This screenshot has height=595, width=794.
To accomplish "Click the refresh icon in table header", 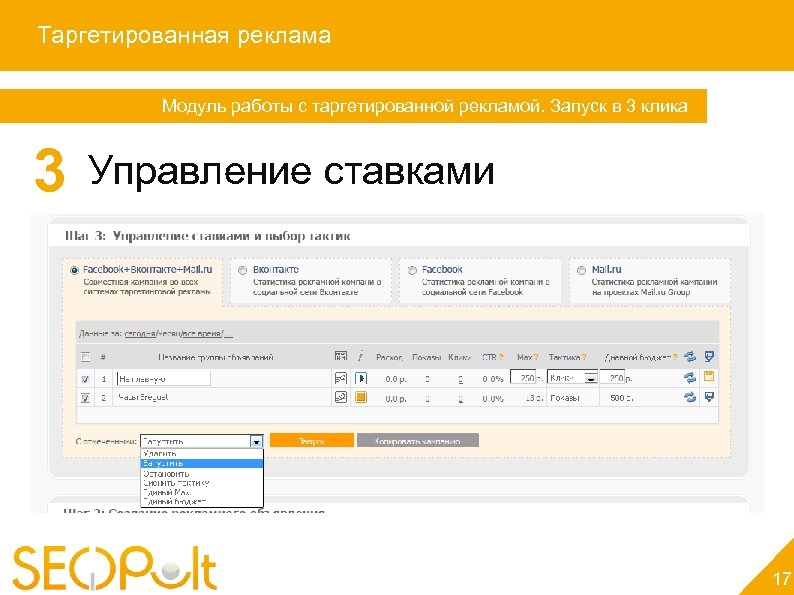I will (x=690, y=356).
